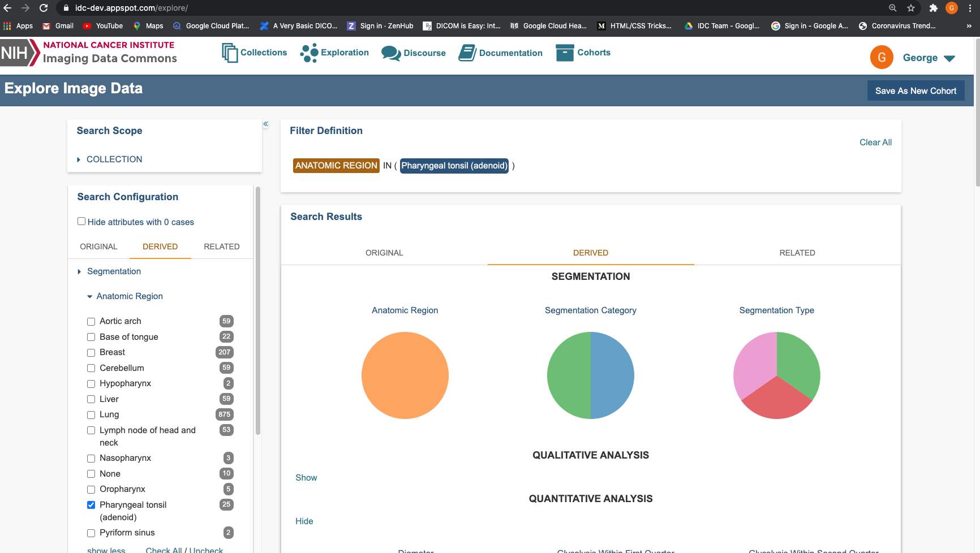Uncheck Pharyngeal tonsil (adenoid) checkbox
The height and width of the screenshot is (553, 980).
tap(91, 505)
